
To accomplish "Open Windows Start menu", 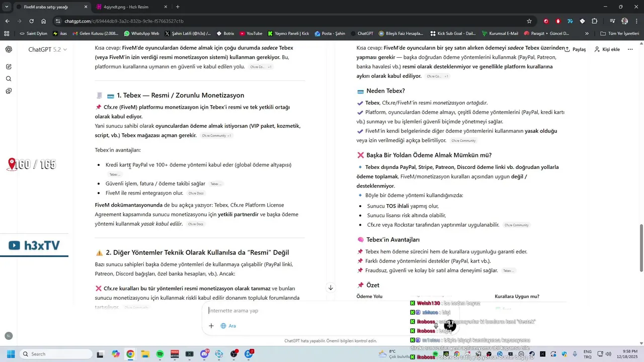I will coord(11,354).
